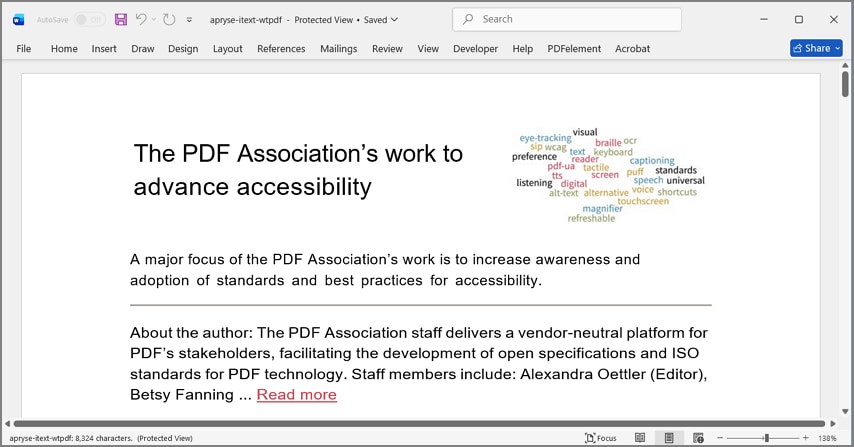854x447 pixels.
Task: Toggle the AutoSave switch
Action: [89, 20]
